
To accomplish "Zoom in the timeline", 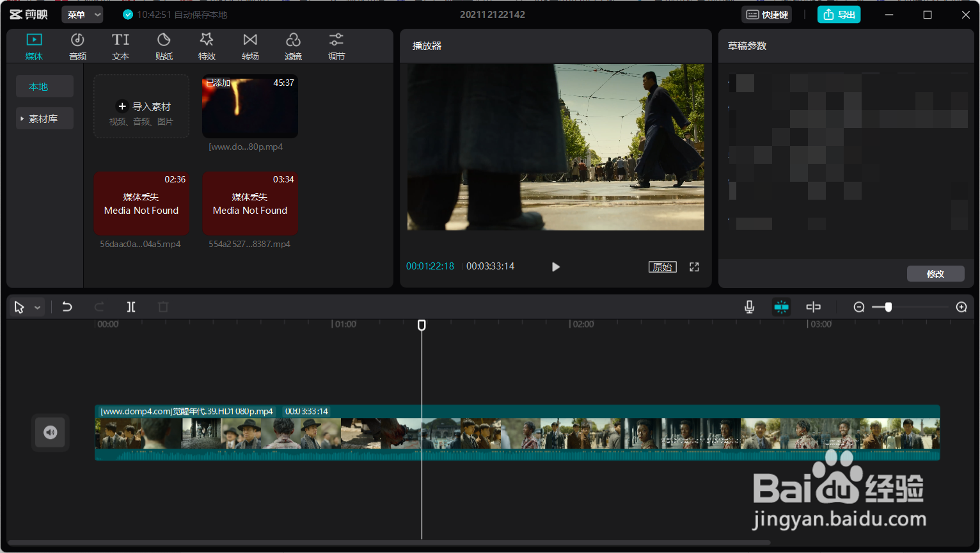I will coord(961,307).
